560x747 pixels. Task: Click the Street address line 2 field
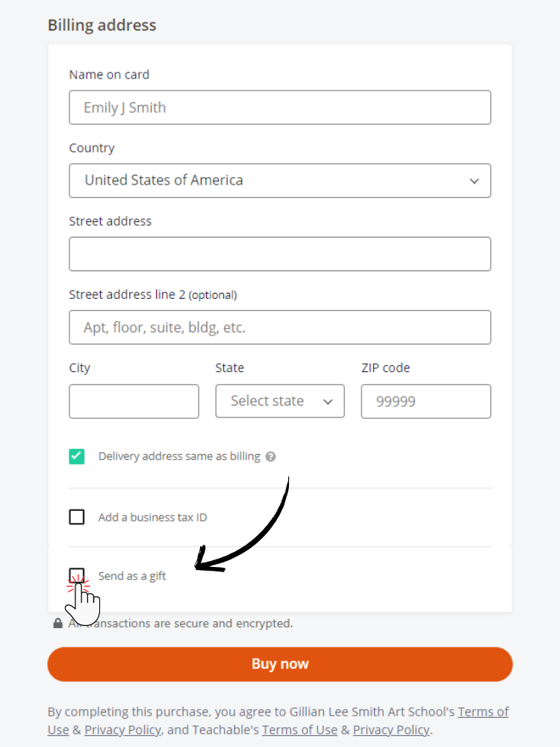(x=280, y=327)
